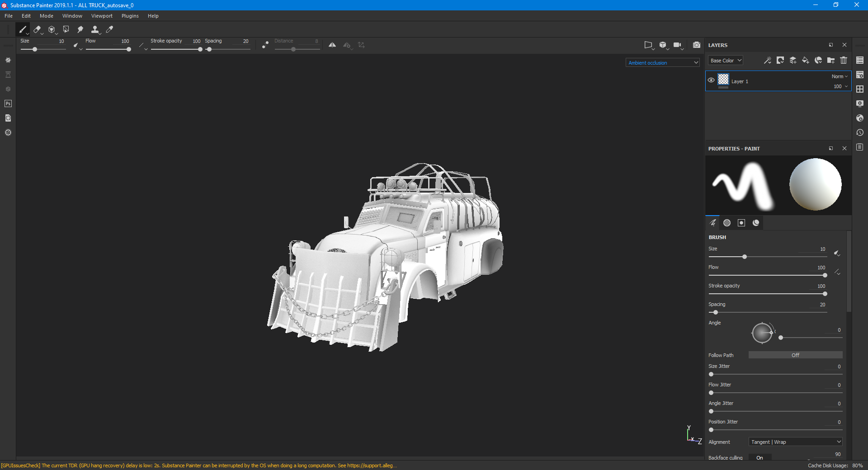Select the Eraser tool
Screen dimensions: 868x470
pyautogui.click(x=37, y=30)
